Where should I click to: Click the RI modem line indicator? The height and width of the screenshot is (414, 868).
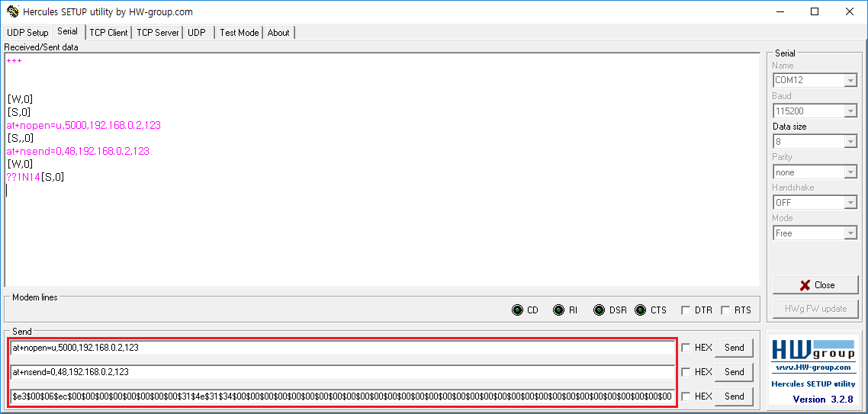point(559,310)
